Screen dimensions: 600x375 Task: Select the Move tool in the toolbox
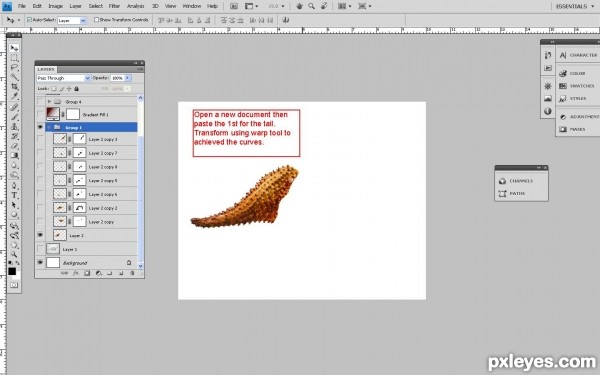pyautogui.click(x=14, y=48)
